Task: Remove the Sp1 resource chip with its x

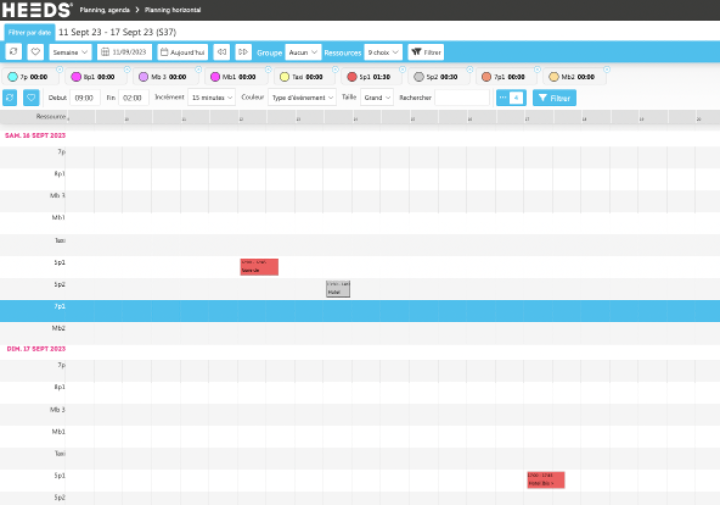Action: tap(402, 69)
